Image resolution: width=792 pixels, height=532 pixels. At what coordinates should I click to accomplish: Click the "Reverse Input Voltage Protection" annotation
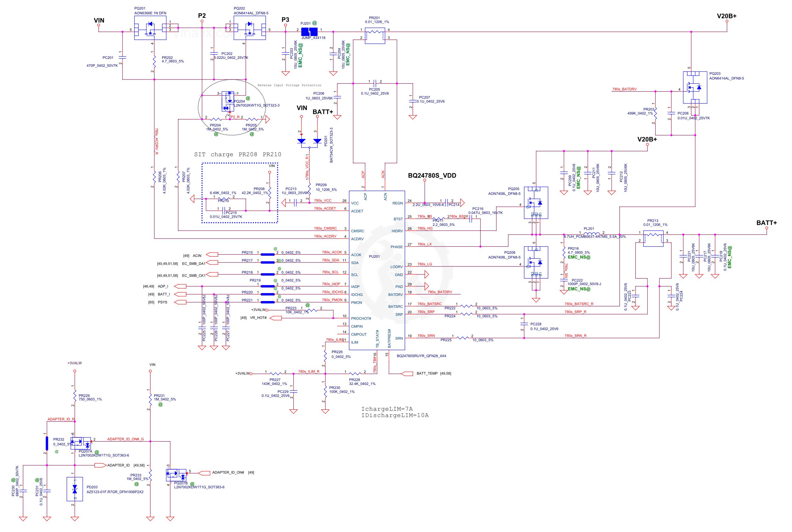click(x=290, y=85)
